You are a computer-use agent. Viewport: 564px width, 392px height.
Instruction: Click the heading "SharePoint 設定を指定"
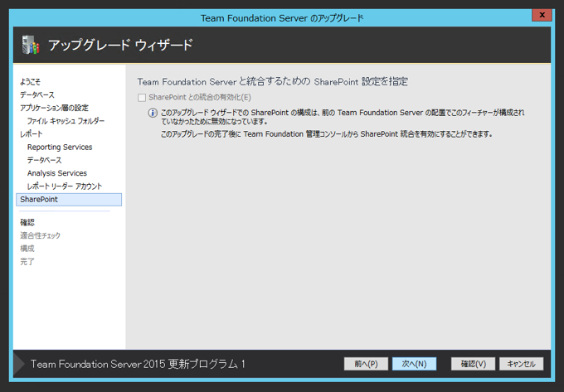[x=361, y=81]
